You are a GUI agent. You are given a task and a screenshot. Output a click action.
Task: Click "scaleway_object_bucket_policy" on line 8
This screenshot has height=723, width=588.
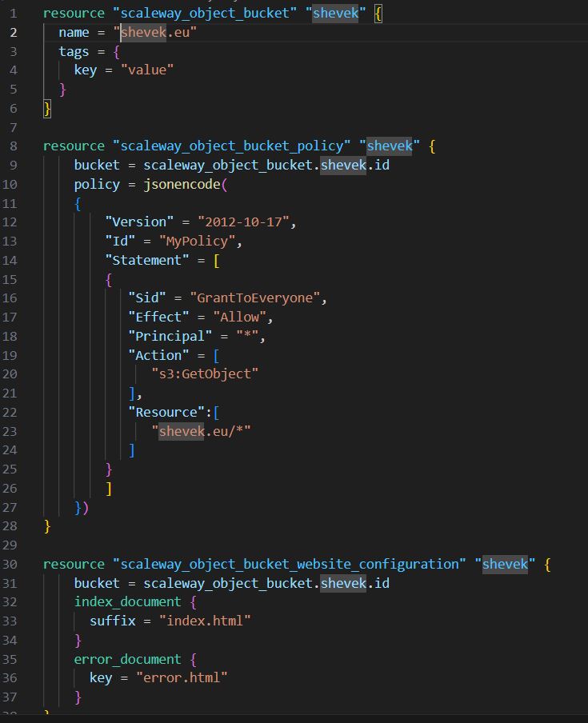[231, 146]
